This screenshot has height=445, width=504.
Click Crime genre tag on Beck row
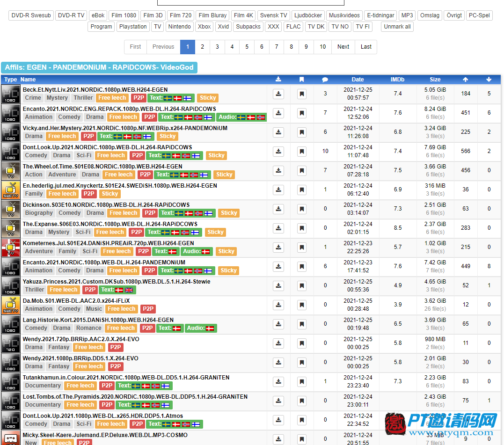pos(33,98)
